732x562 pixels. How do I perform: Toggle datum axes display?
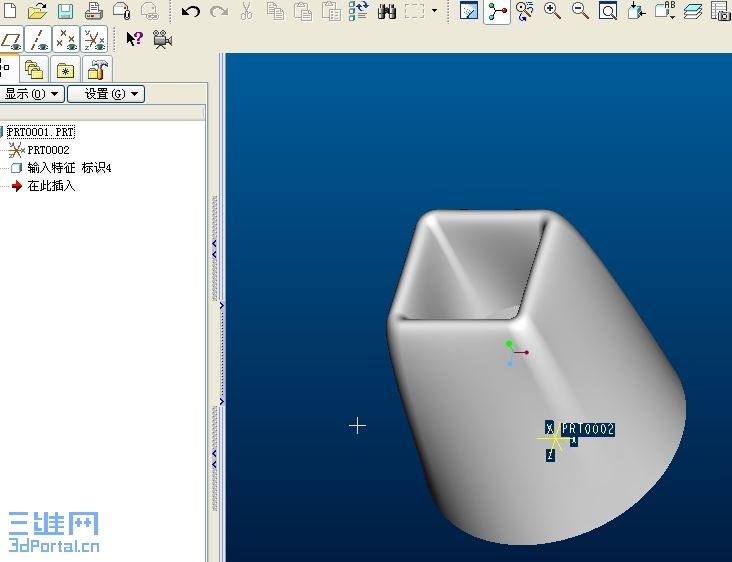38,40
